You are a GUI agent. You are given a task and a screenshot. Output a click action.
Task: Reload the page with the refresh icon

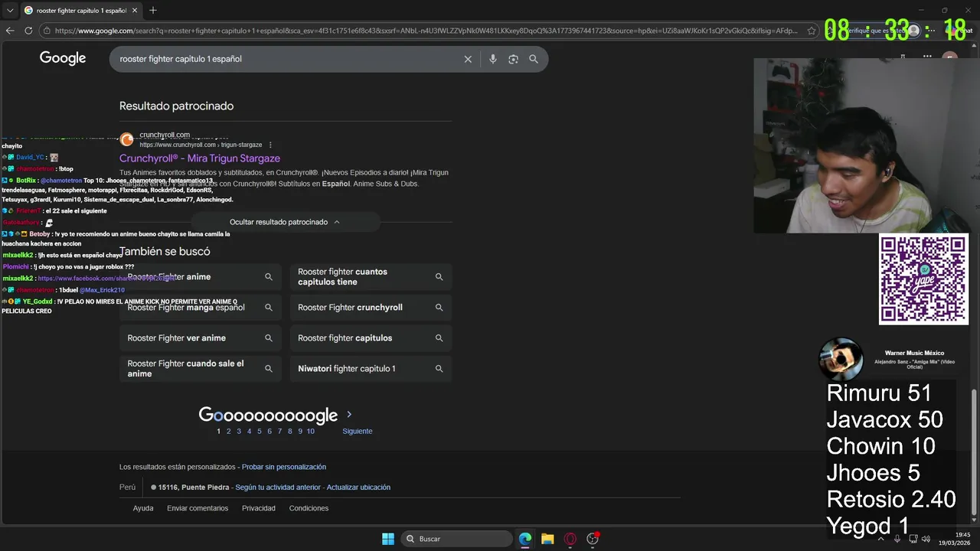[28, 31]
